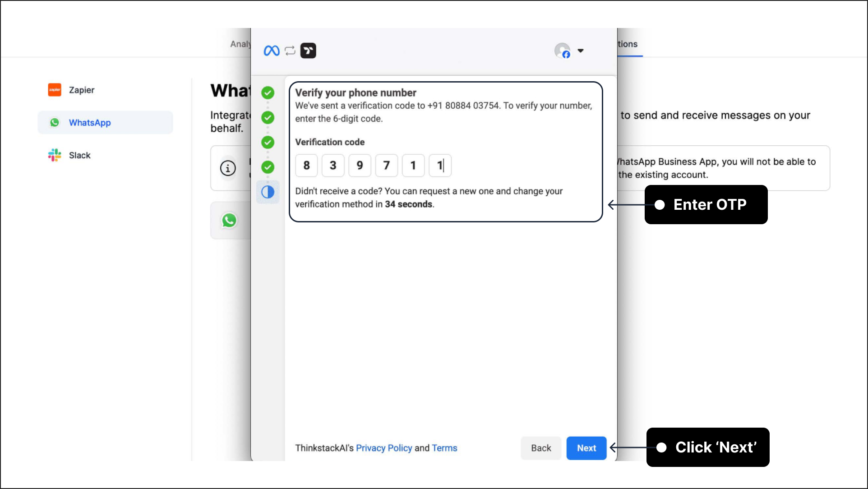Click the terminal/CLI icon
868x489 pixels.
click(309, 50)
